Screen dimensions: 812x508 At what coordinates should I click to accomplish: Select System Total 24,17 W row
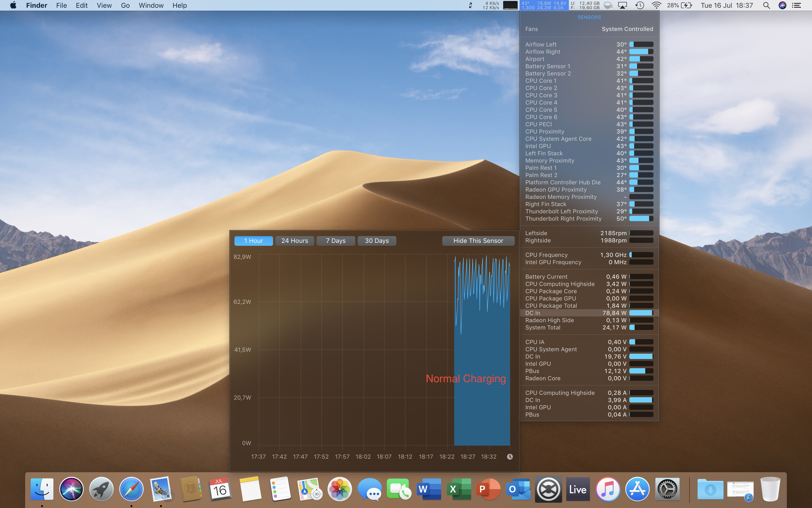point(589,328)
